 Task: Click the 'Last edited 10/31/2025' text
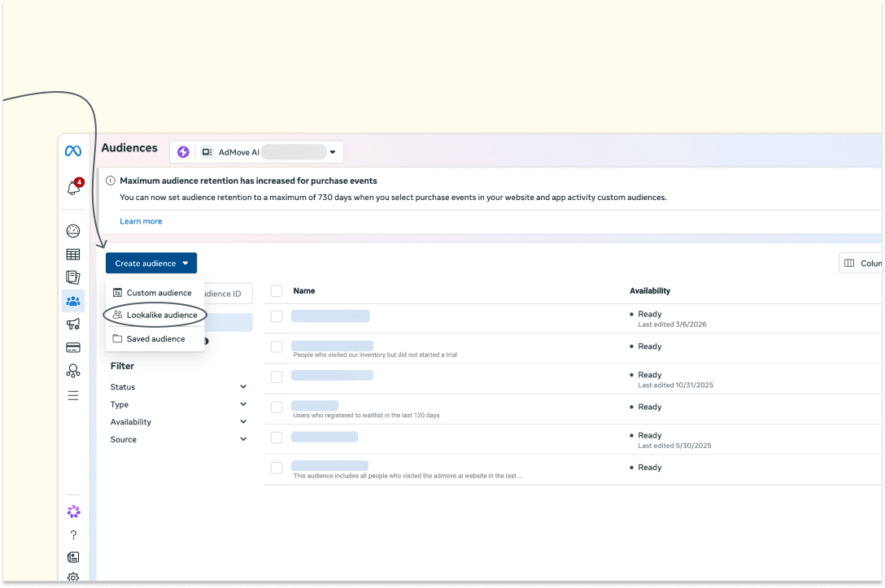click(676, 385)
